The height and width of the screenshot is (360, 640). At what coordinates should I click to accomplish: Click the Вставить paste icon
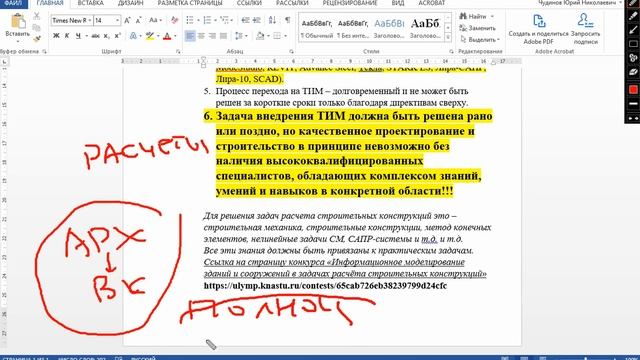[18, 21]
